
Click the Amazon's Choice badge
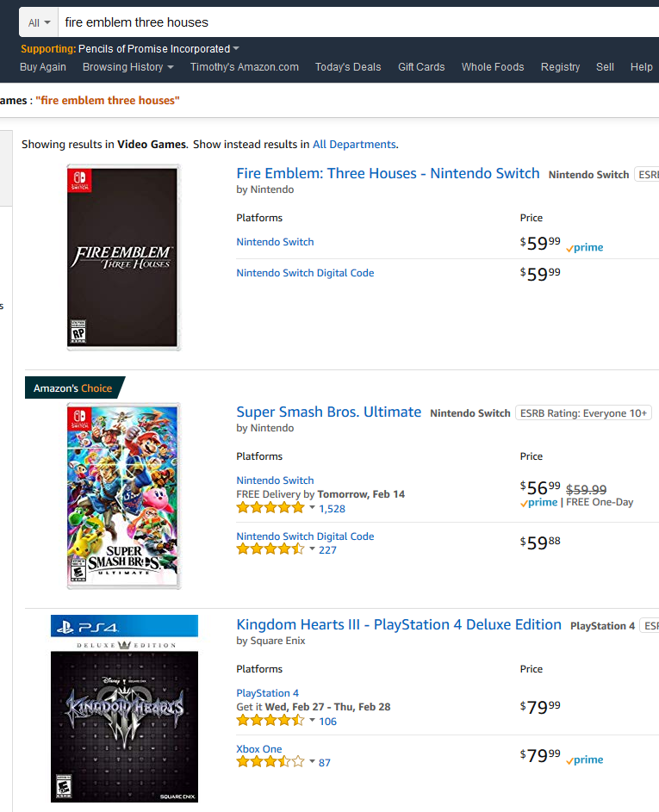(75, 387)
